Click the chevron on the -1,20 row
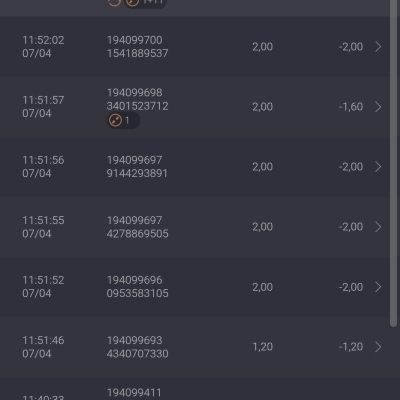Image resolution: width=400 pixels, height=400 pixels. click(x=378, y=347)
